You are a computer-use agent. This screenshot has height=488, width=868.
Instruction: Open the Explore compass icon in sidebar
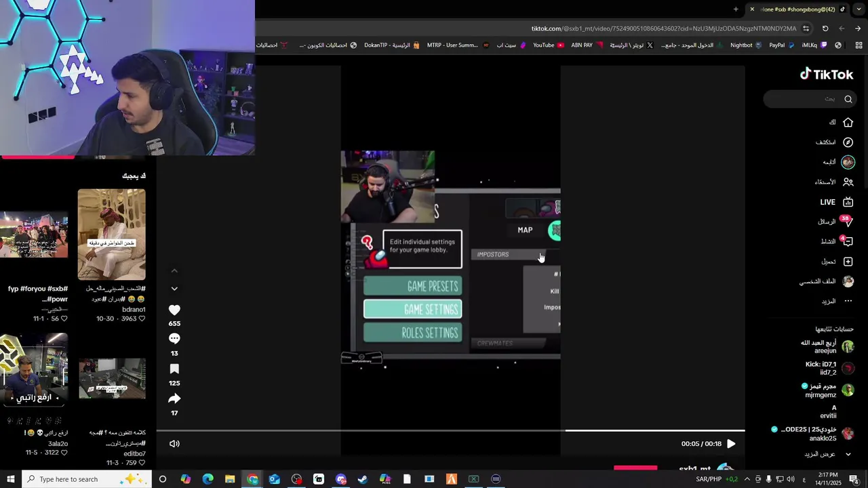[848, 142]
